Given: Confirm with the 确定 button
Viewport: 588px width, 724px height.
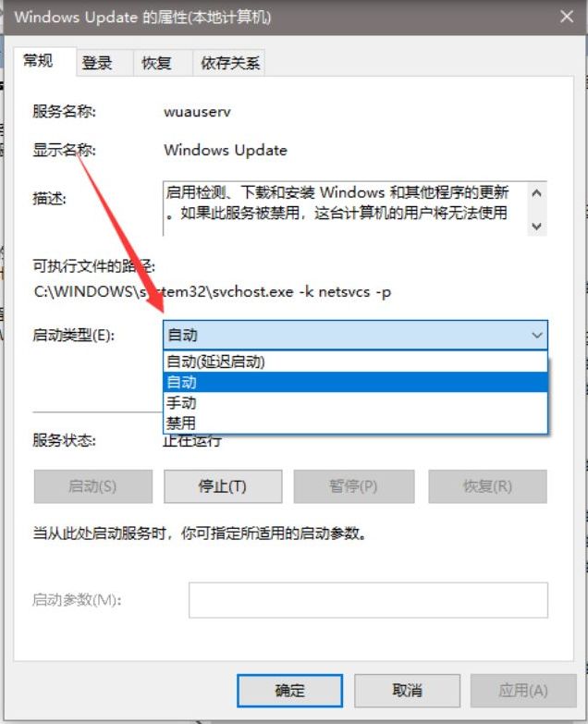Looking at the screenshot, I should [289, 691].
